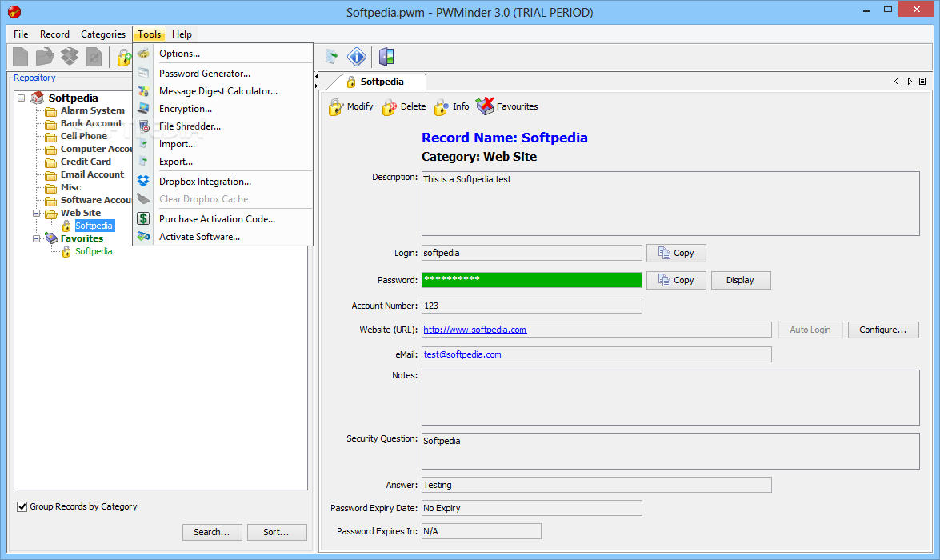Click the green Password field
The image size is (940, 560).
point(532,280)
